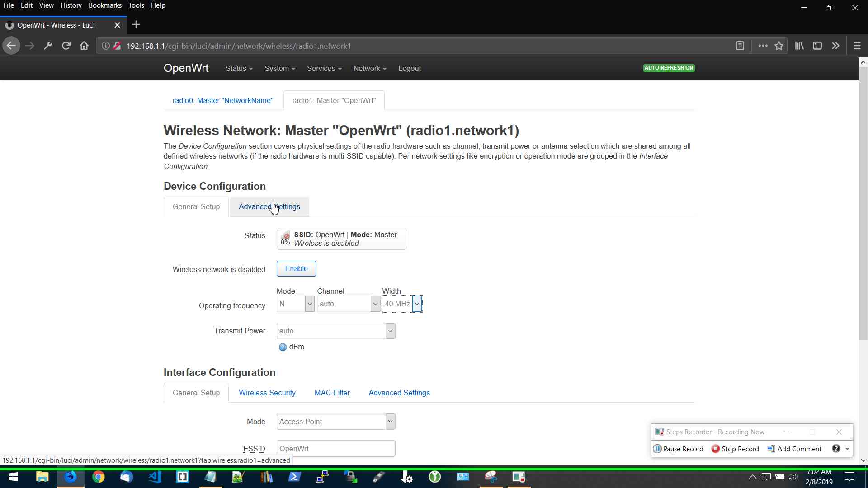Pause Record in Steps Recorder
868x488 pixels.
click(x=679, y=449)
